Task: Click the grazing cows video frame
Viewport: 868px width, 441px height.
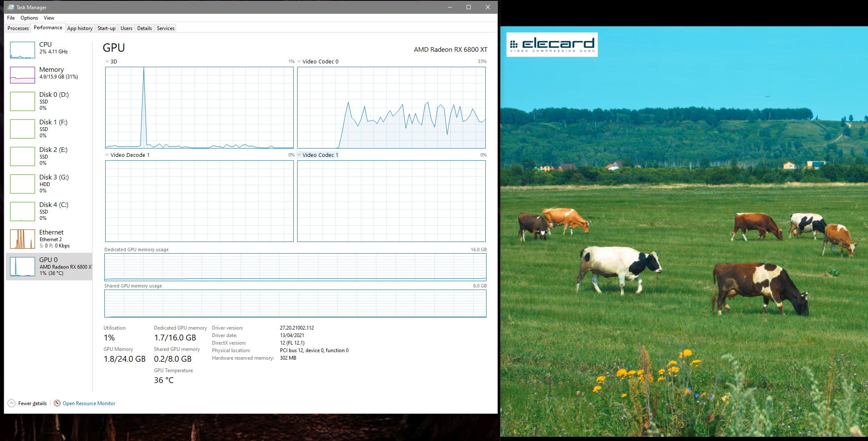Action: [x=684, y=232]
